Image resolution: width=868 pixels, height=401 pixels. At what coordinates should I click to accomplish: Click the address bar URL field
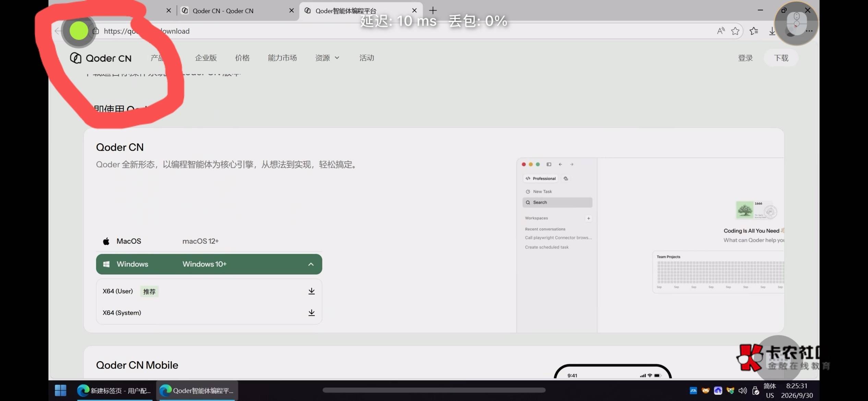point(405,31)
